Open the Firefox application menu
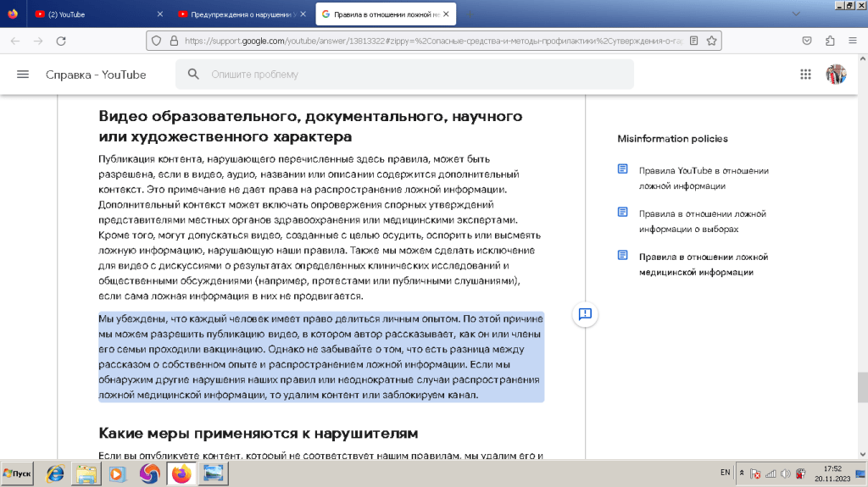 pos(852,41)
